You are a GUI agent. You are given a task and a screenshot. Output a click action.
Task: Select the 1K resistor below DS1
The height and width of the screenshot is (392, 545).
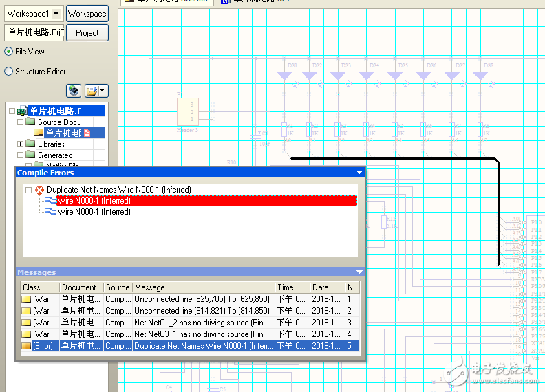coord(284,130)
